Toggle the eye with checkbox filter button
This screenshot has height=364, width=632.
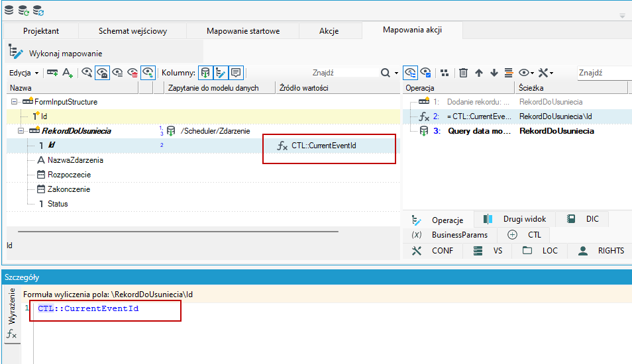[x=425, y=73]
